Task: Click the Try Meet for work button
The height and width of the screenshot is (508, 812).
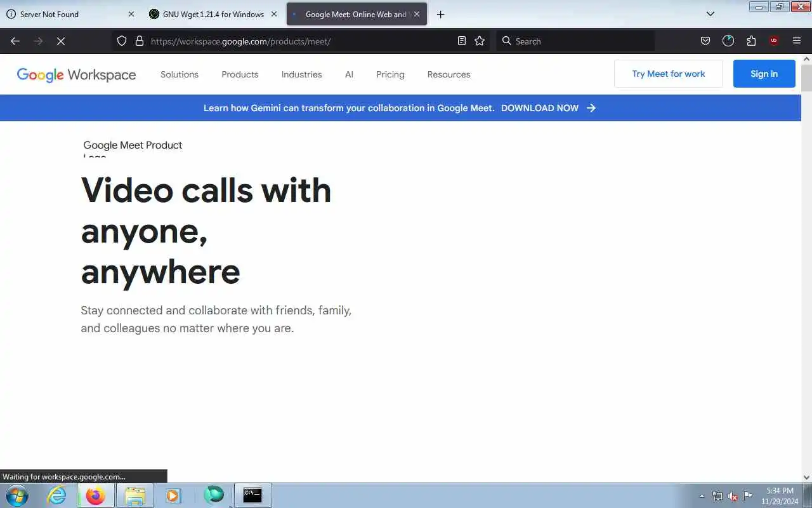Action: pos(669,74)
